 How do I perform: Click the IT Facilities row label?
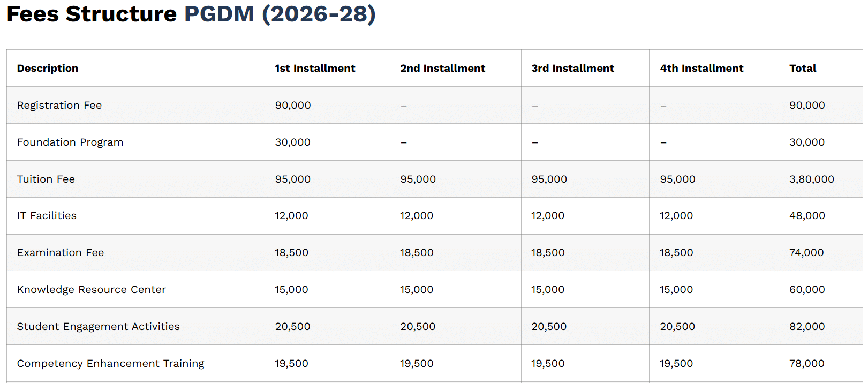pos(47,215)
